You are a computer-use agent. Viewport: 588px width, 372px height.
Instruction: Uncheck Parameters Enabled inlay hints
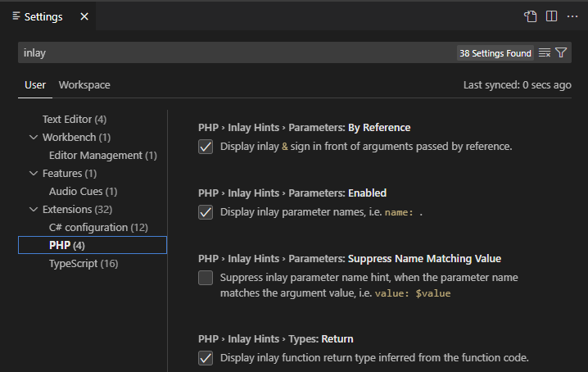click(206, 212)
